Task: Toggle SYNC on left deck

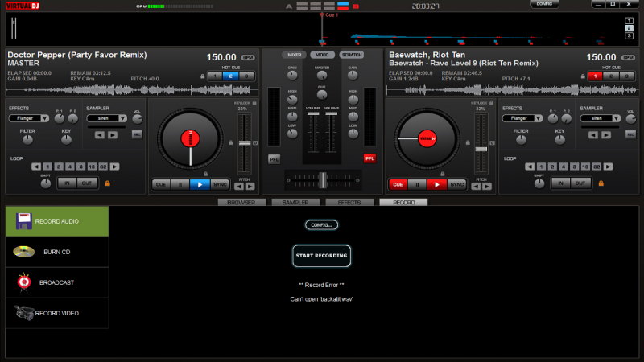Action: 220,184
